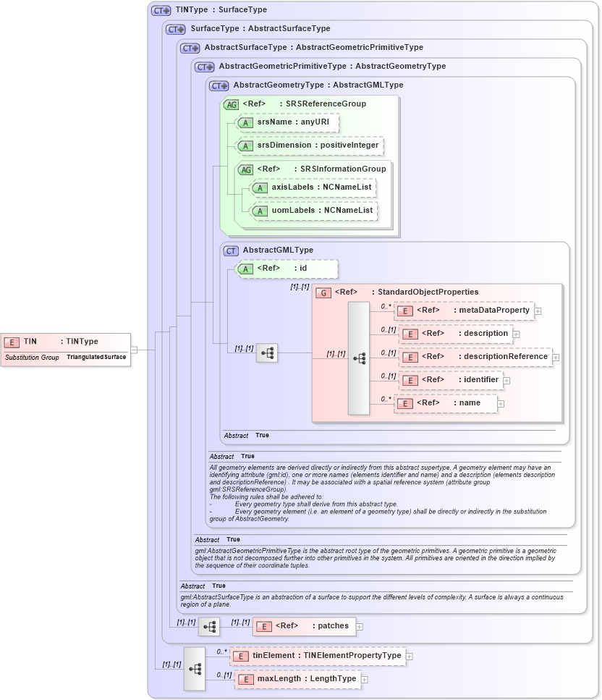The width and height of the screenshot is (602, 700).
Task: Click sequence compositor before patches element
Action: pyautogui.click(x=209, y=627)
